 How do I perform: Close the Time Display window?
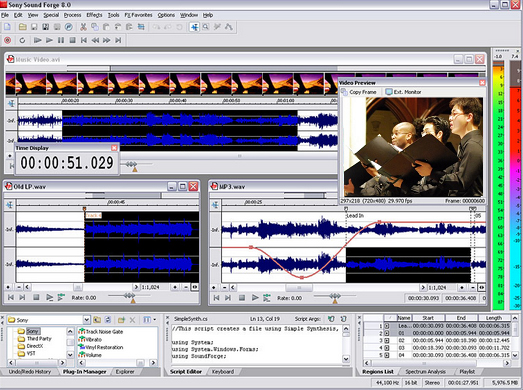click(x=114, y=147)
